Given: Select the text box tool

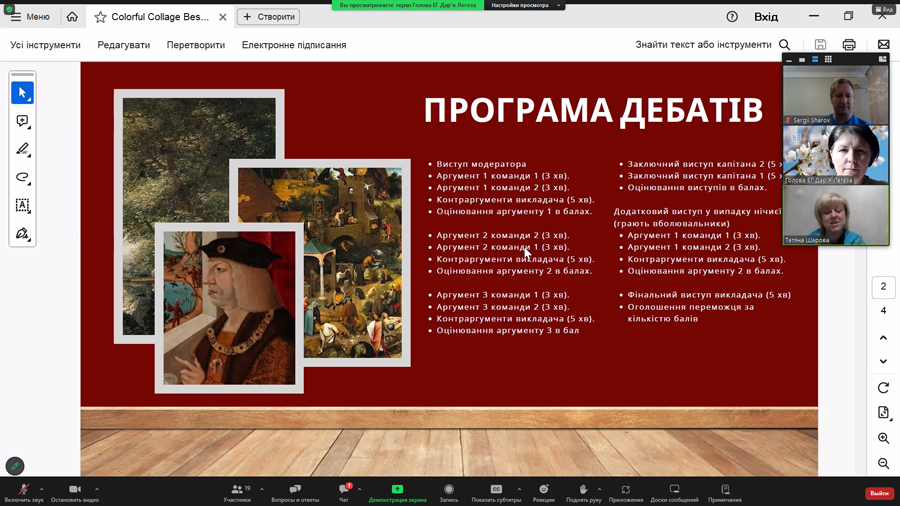Looking at the screenshot, I should (x=22, y=205).
